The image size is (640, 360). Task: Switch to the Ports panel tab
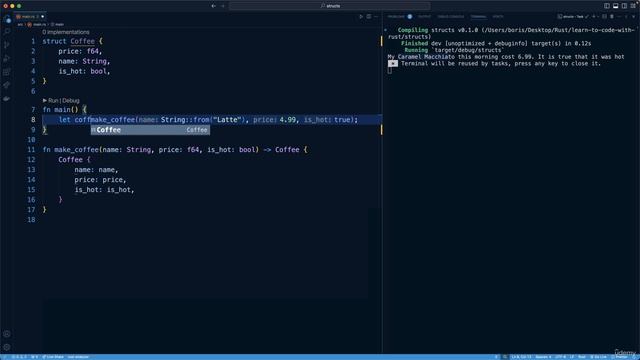click(498, 17)
